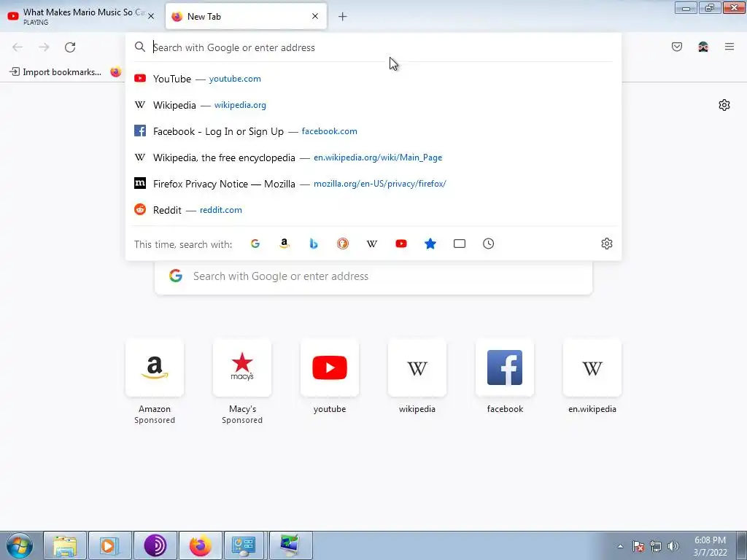
Task: Click Import bookmarks button
Action: click(55, 72)
